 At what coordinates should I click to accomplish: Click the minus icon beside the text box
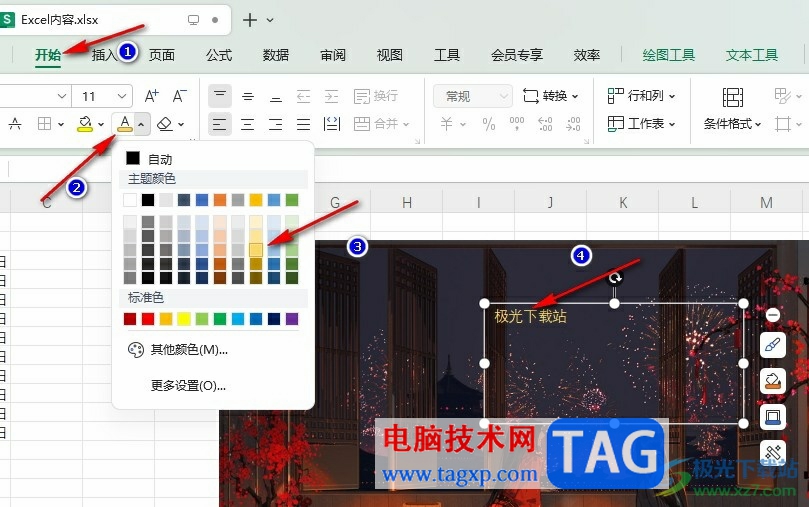tap(772, 315)
